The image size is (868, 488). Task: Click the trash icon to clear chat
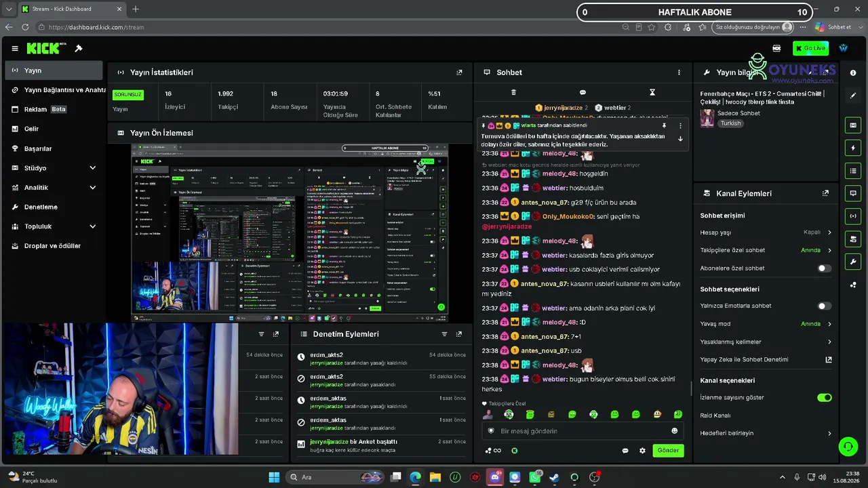coord(513,92)
